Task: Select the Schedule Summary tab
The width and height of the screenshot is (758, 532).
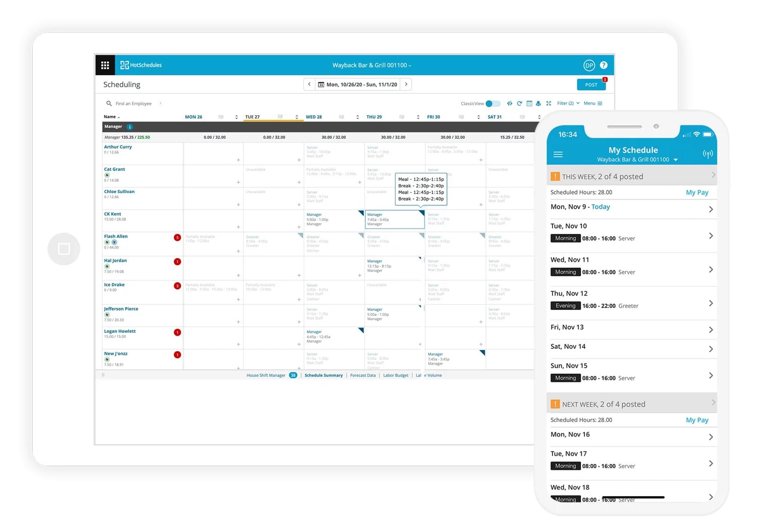Action: tap(324, 375)
